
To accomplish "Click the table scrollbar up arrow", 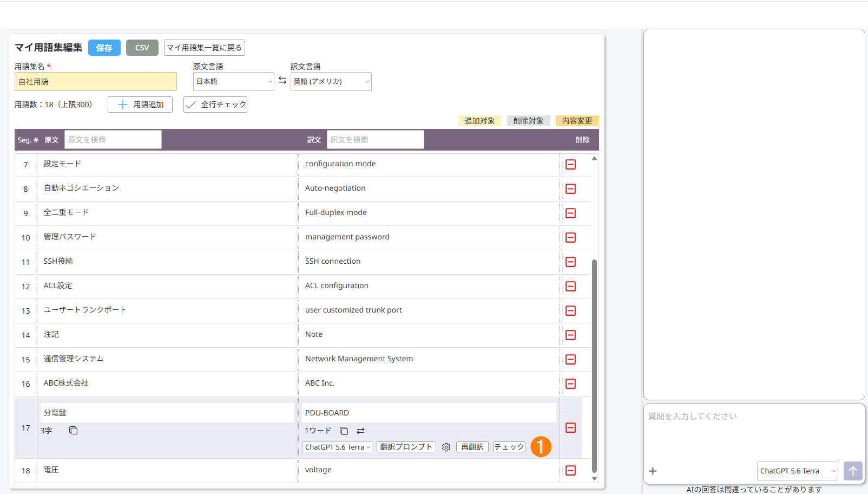I will (594, 158).
